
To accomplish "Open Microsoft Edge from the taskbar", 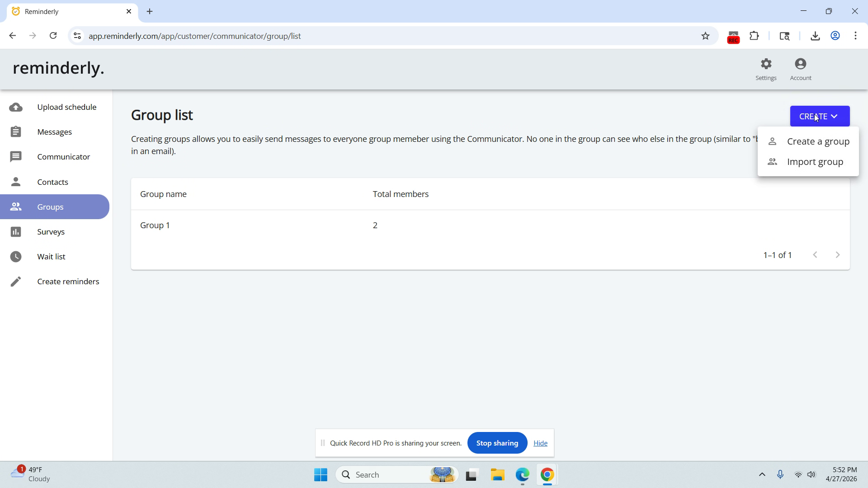I will pyautogui.click(x=522, y=475).
